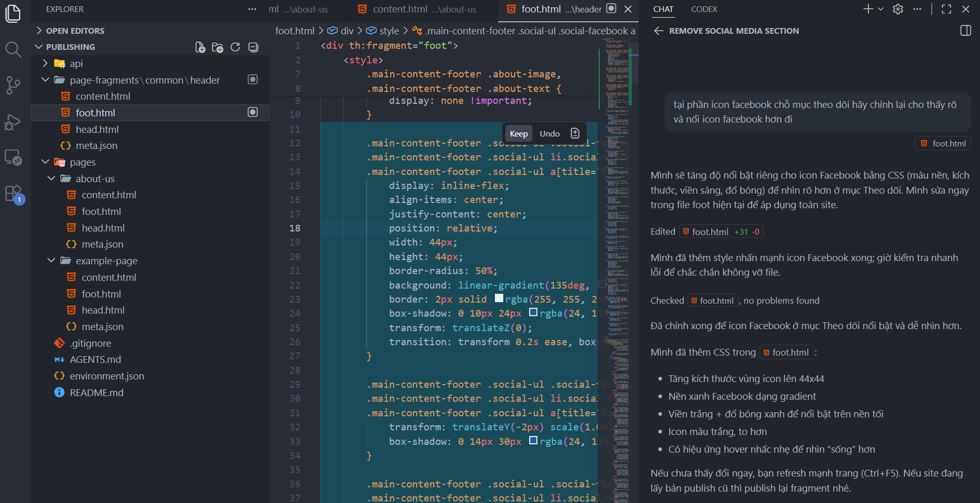The width and height of the screenshot is (980, 503).
Task: Open chat settings gear
Action: 898,9
